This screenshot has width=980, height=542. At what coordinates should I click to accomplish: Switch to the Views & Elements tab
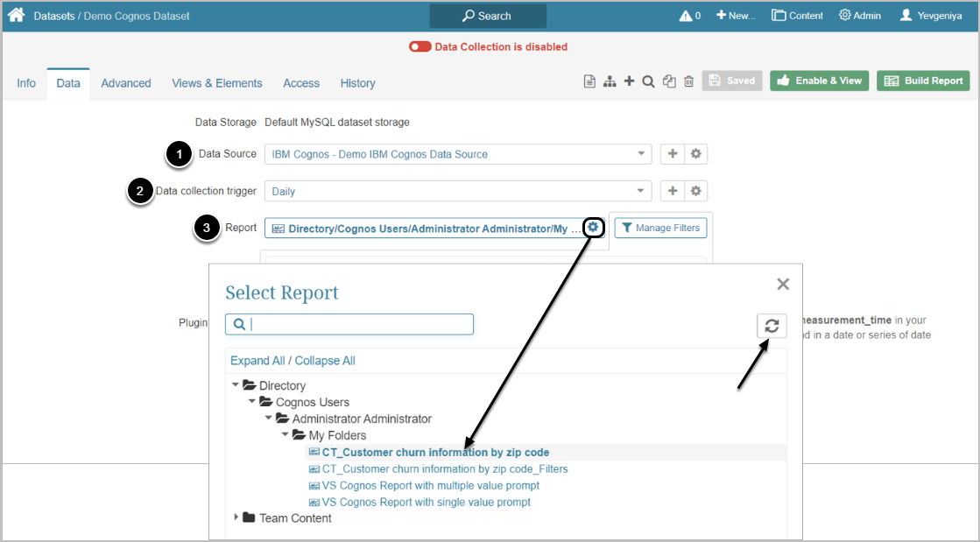217,83
